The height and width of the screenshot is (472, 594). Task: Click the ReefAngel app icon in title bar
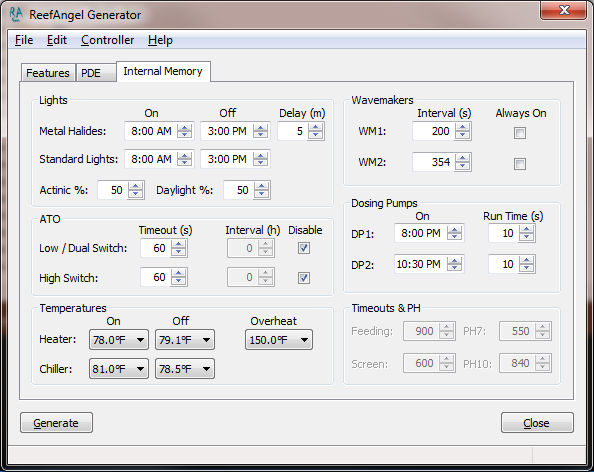point(16,14)
